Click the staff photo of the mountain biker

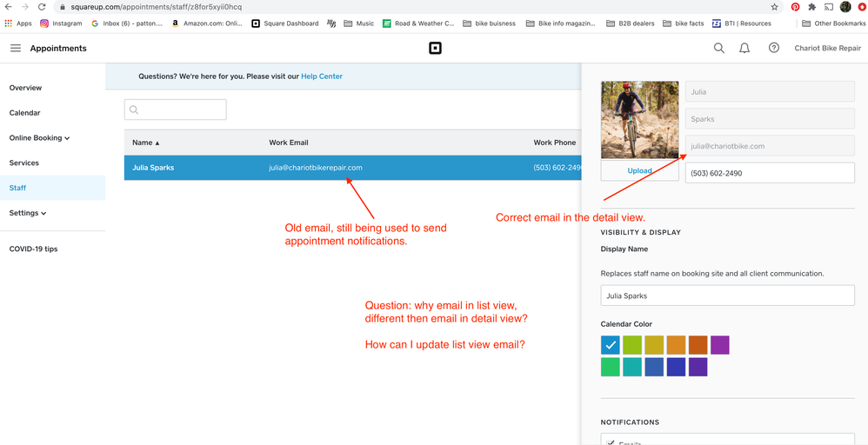tap(639, 121)
